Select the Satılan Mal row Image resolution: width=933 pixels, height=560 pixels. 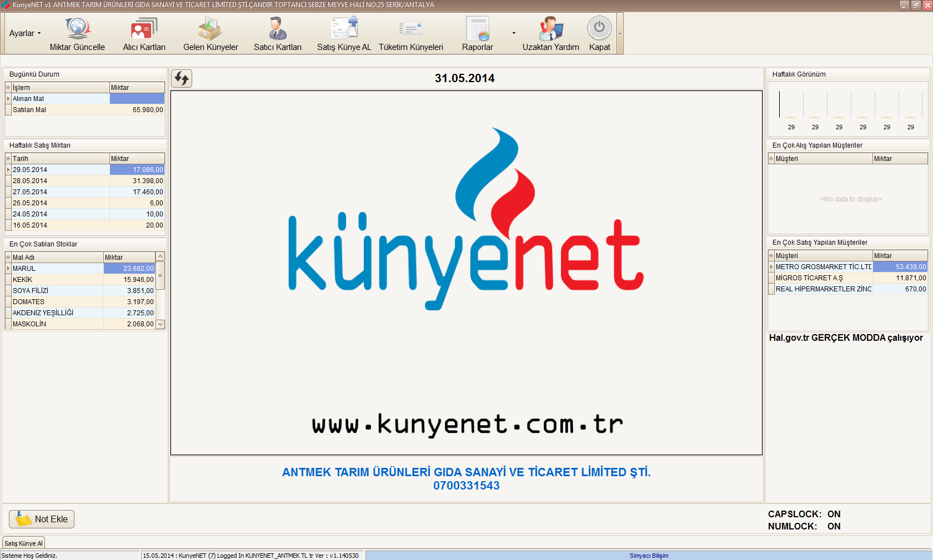[85, 110]
